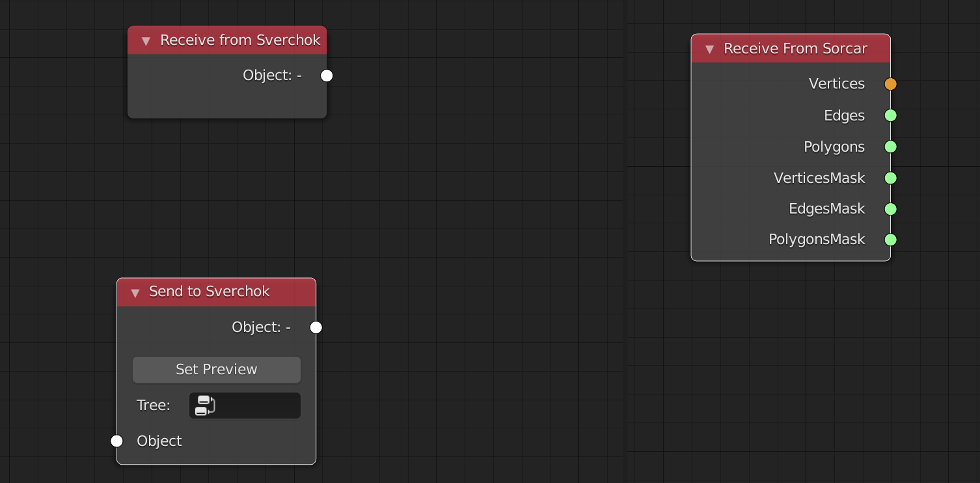Viewport: 980px width, 483px height.
Task: Click the node tree icon in Tree field
Action: click(205, 406)
